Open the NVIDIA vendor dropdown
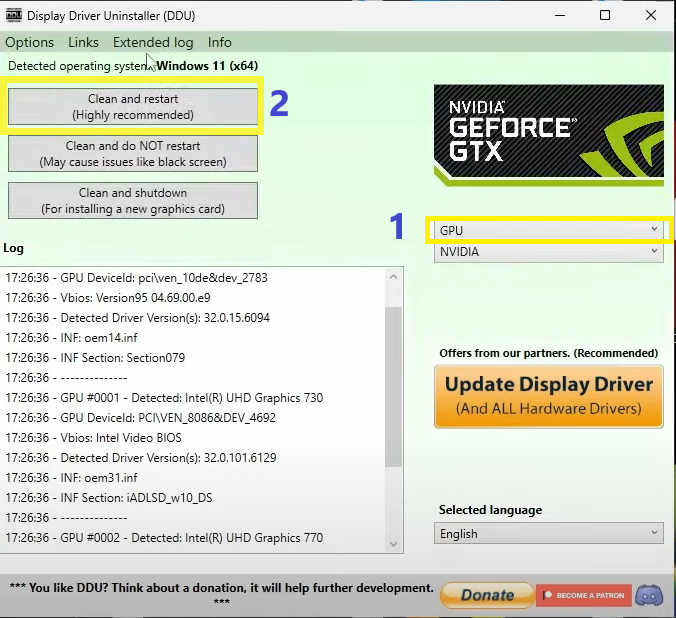Viewport: 676px width, 618px height. [548, 251]
